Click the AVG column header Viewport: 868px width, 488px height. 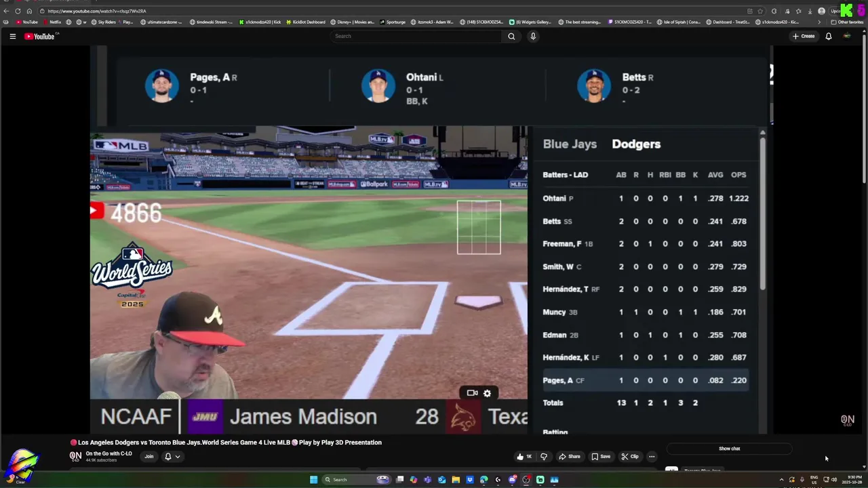[715, 175]
